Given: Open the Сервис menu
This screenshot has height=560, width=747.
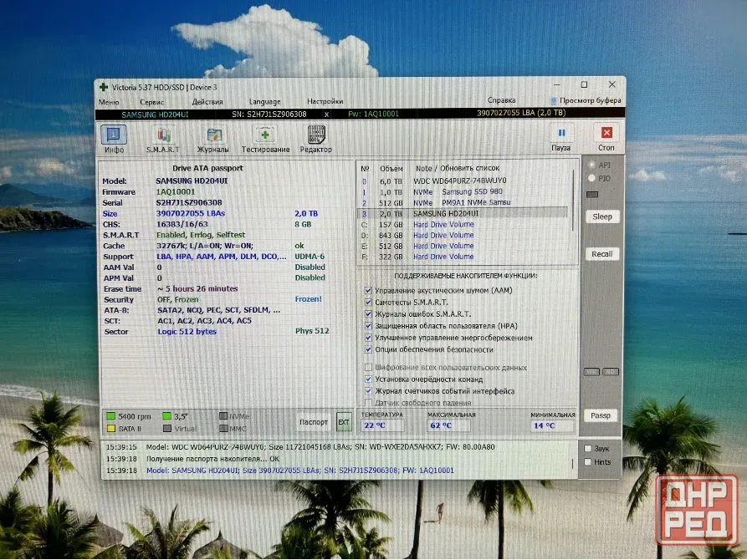Looking at the screenshot, I should (x=152, y=102).
